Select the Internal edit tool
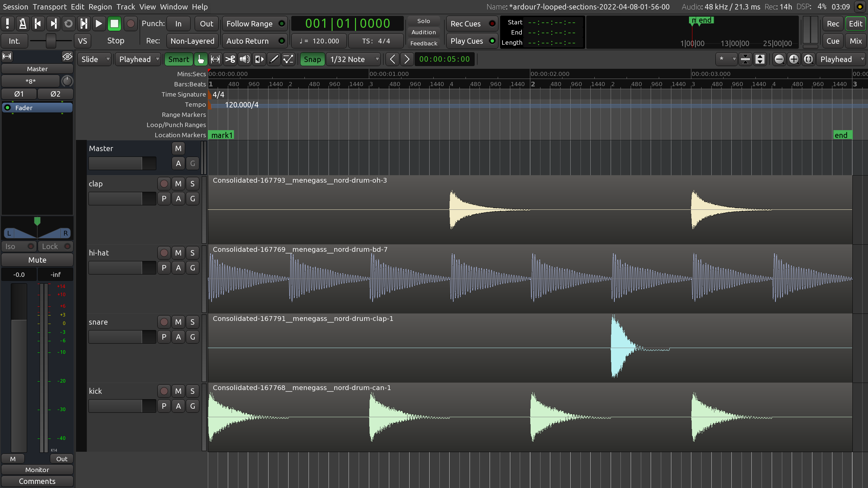Viewport: 868px width, 488px height. 289,59
